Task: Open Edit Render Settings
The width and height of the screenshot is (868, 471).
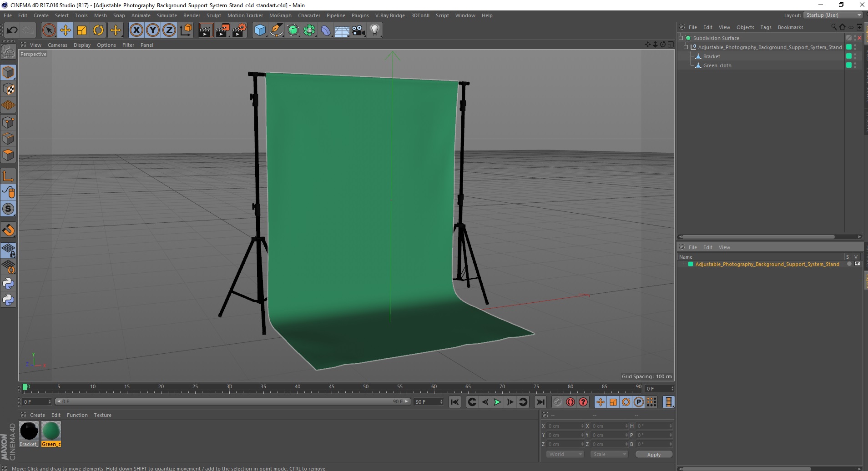Action: click(239, 30)
